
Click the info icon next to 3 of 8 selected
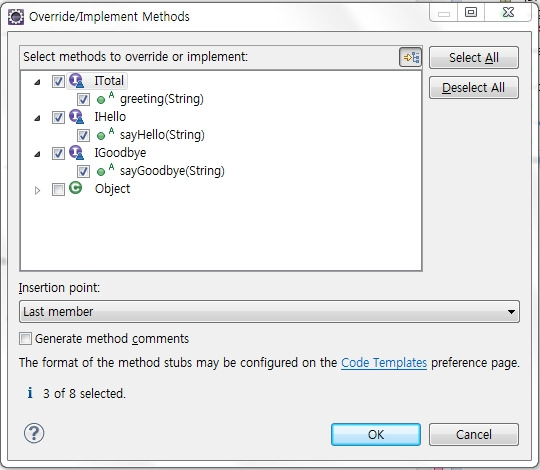point(30,393)
